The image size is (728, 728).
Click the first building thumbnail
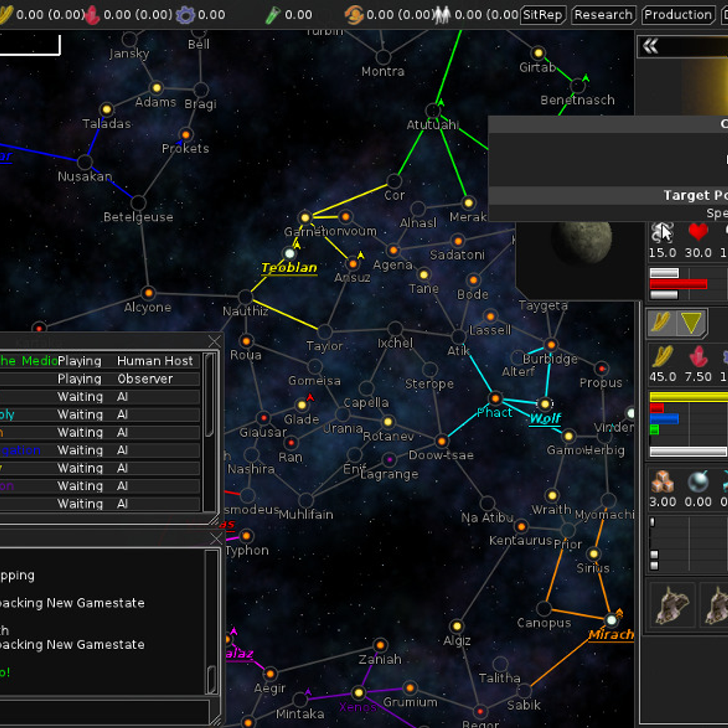tap(672, 605)
